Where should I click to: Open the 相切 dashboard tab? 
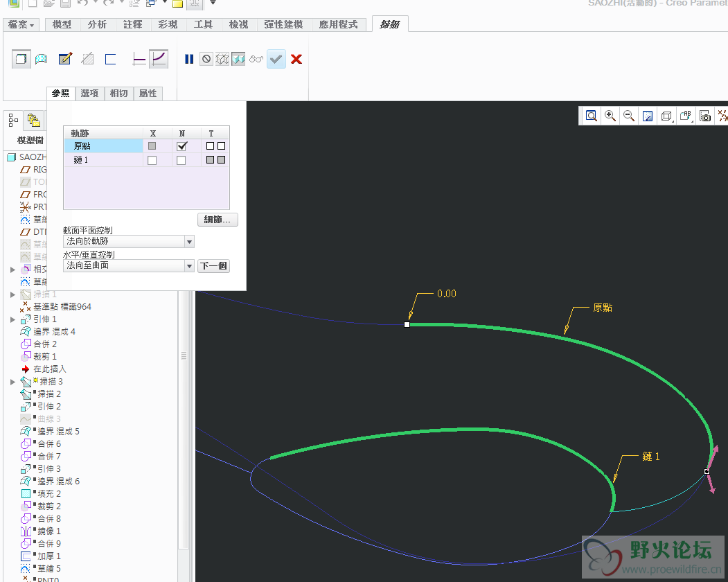point(119,94)
